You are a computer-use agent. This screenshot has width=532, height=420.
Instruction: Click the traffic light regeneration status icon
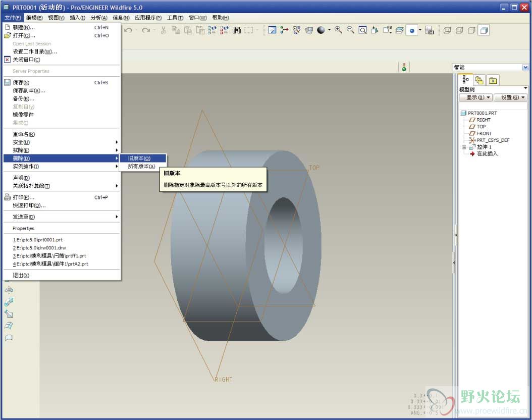[404, 67]
